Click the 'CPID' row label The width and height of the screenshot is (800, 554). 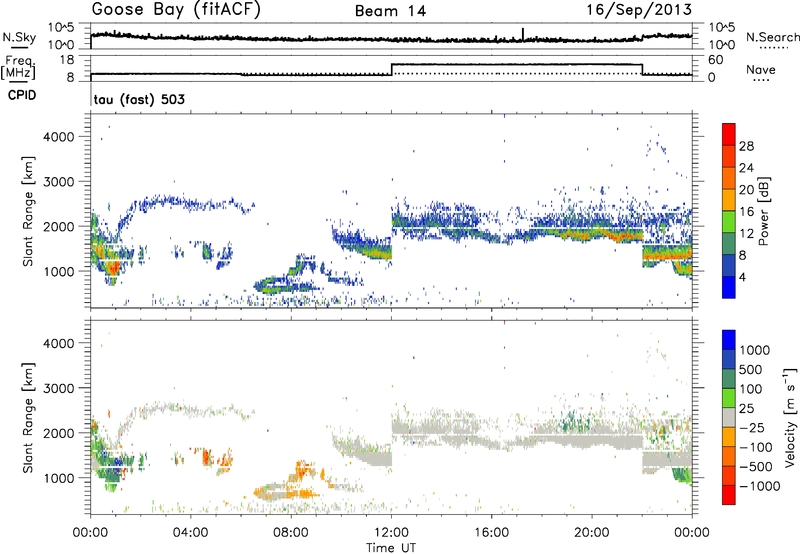22,95
